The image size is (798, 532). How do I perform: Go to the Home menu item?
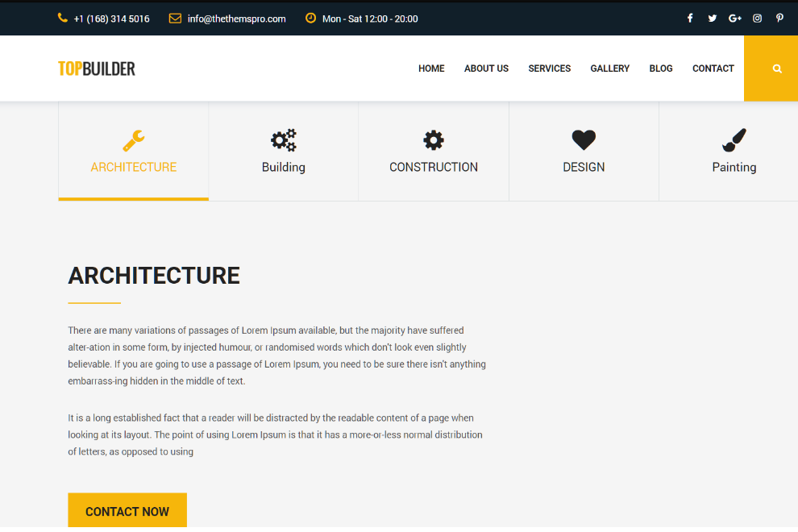[x=431, y=69]
